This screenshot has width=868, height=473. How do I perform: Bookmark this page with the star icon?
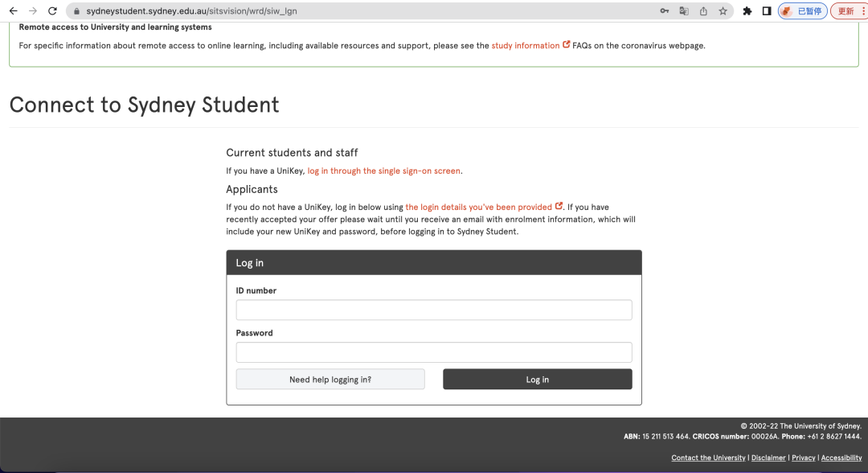coord(723,11)
